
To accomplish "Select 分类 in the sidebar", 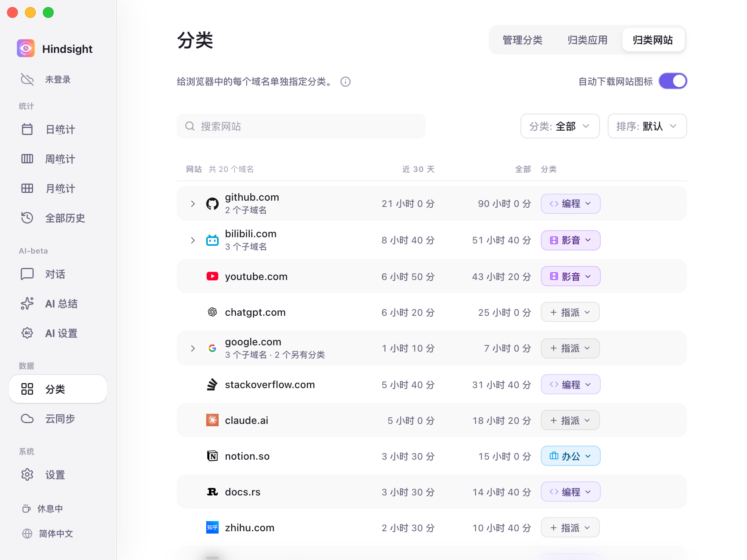I will tap(58, 389).
